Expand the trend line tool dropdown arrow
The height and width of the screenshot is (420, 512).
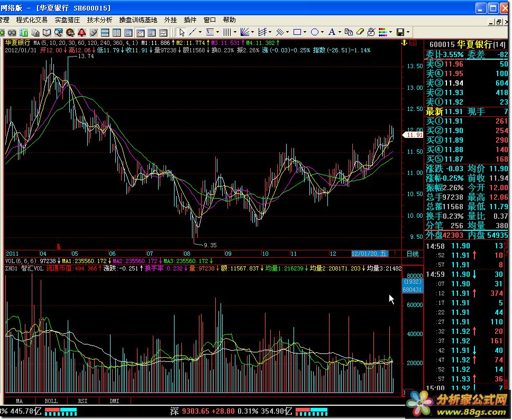pos(200,32)
